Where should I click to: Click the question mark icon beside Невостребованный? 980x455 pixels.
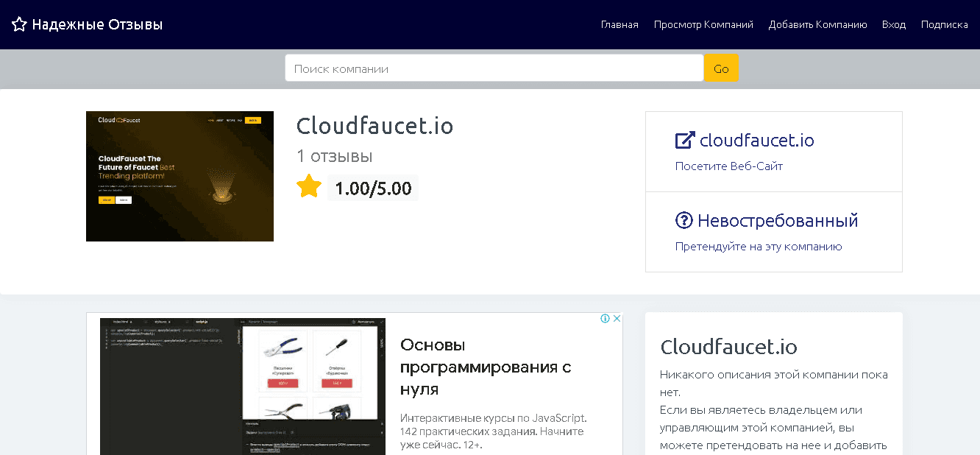pos(684,220)
